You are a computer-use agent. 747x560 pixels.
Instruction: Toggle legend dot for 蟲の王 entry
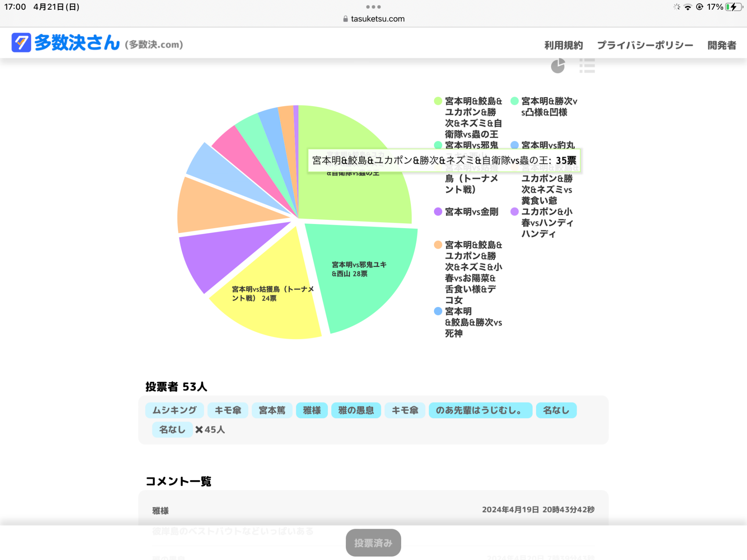438,101
